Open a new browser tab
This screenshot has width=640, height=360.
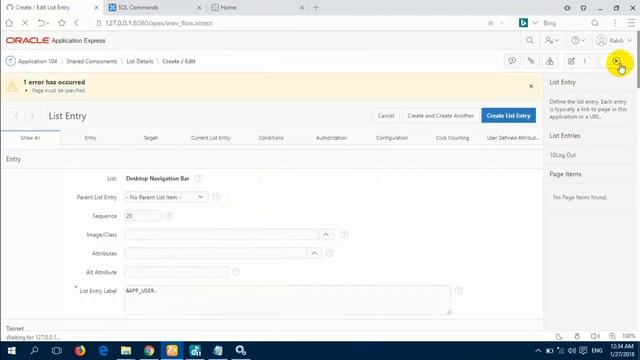point(316,7)
